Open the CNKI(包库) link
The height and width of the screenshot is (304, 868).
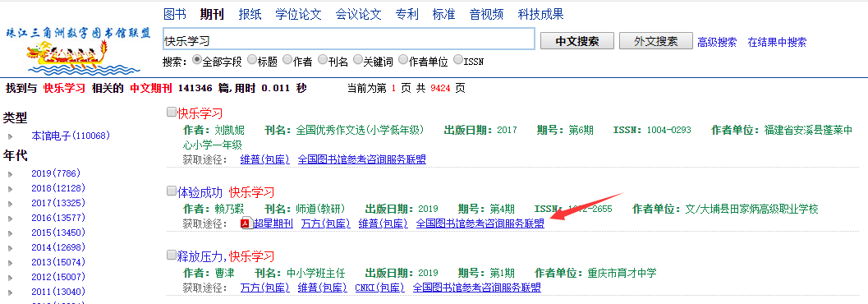(379, 288)
